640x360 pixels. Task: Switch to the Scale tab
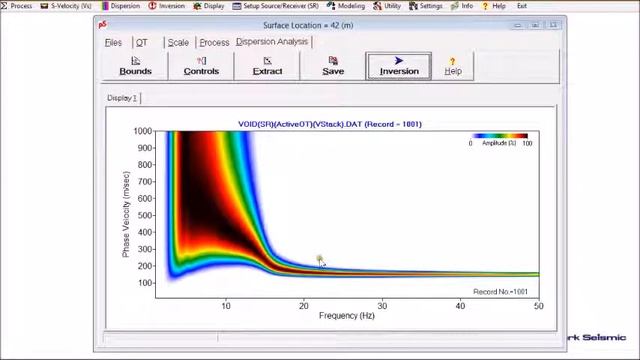pyautogui.click(x=178, y=42)
